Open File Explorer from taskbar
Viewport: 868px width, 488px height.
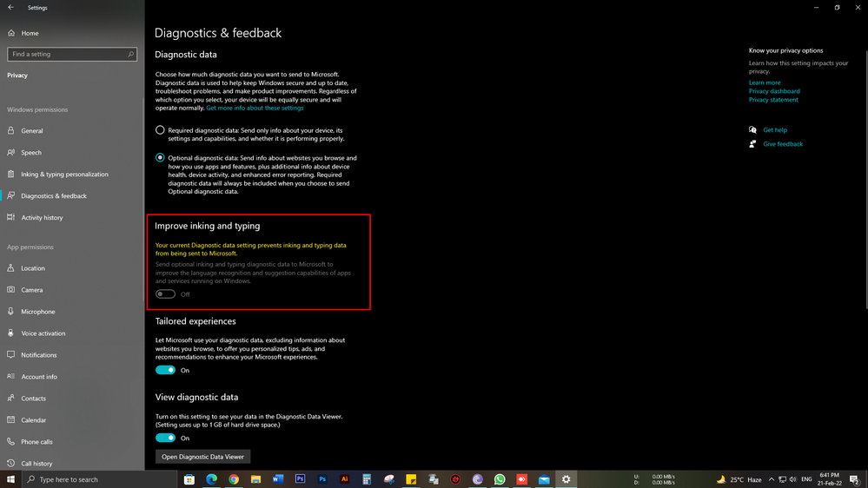pyautogui.click(x=255, y=479)
